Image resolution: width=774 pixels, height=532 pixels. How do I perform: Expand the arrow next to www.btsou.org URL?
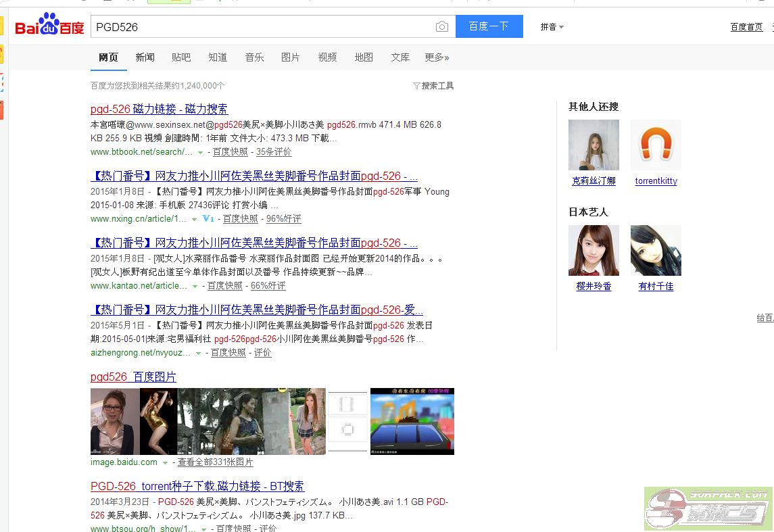click(204, 529)
